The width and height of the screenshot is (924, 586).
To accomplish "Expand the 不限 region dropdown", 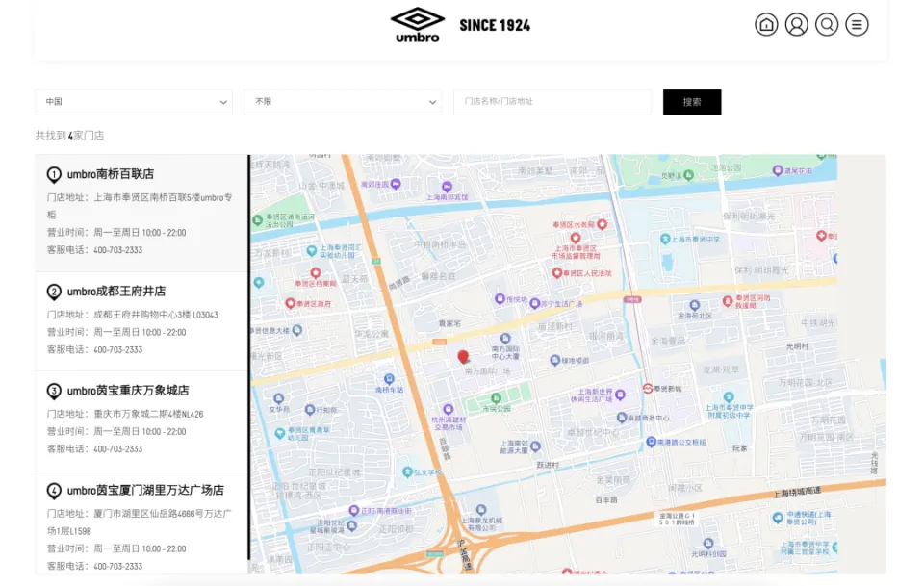I will [x=343, y=102].
